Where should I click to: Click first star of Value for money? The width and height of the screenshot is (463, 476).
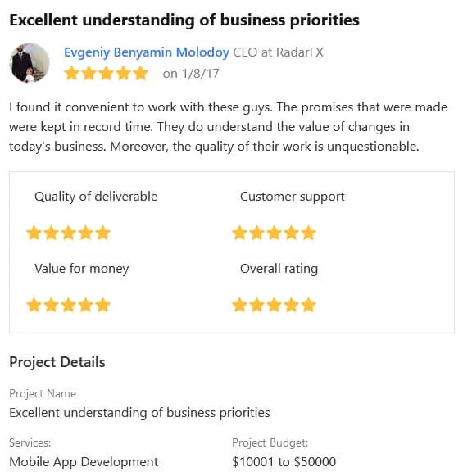[x=34, y=305]
